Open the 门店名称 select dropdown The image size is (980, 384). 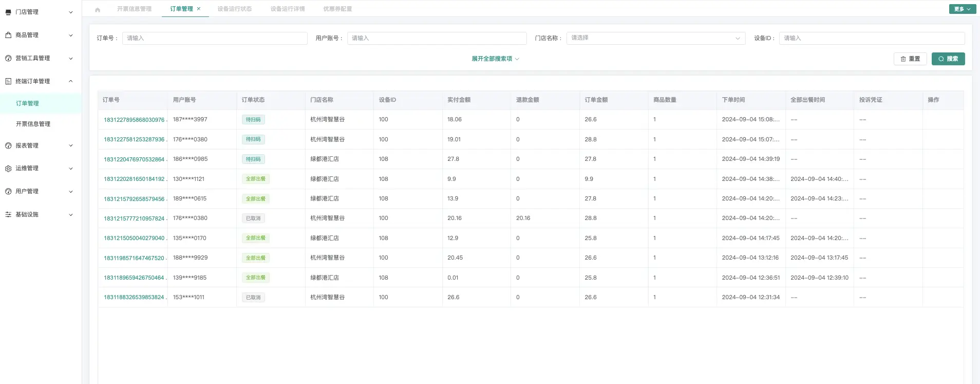pyautogui.click(x=656, y=38)
